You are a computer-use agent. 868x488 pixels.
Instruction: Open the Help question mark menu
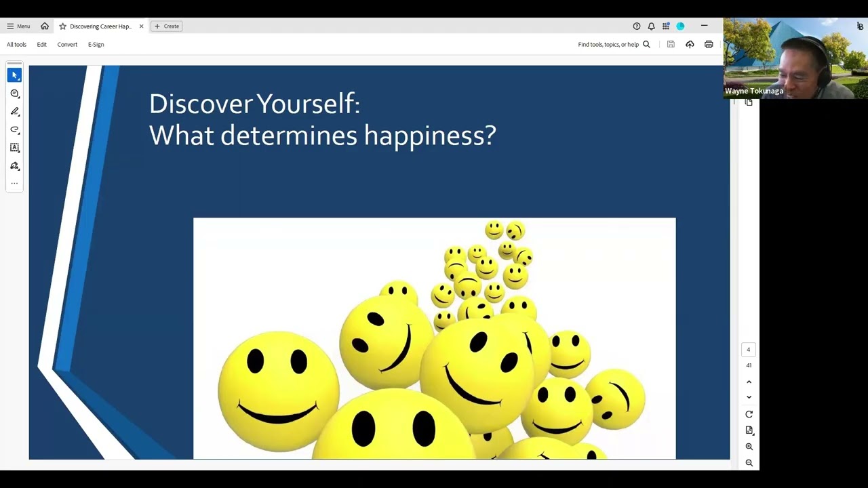tap(637, 26)
